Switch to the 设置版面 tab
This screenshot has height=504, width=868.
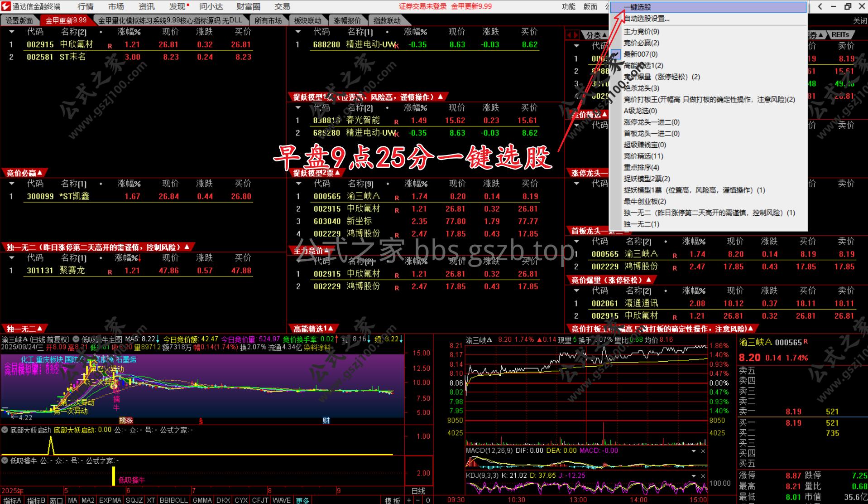pos(19,20)
